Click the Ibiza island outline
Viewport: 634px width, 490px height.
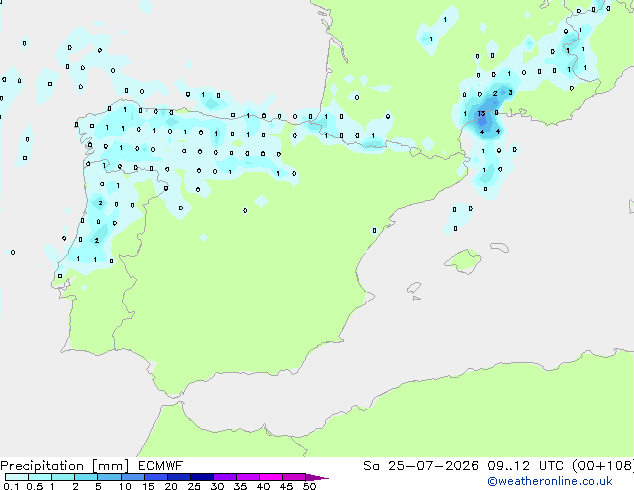tap(414, 288)
